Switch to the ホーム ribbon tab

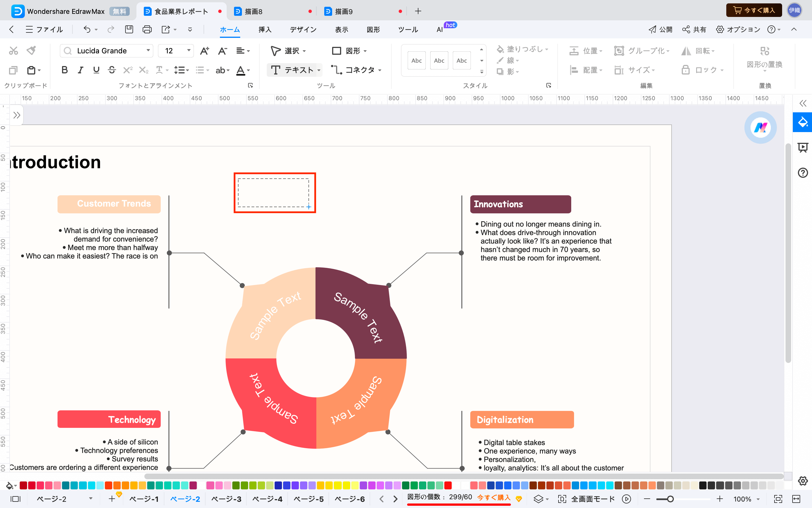tap(230, 30)
